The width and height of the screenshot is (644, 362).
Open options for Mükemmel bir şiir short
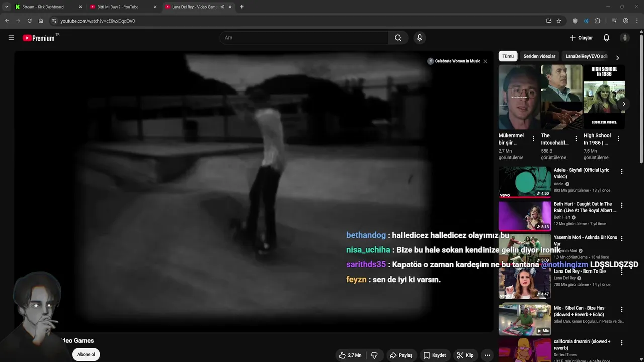(x=533, y=139)
